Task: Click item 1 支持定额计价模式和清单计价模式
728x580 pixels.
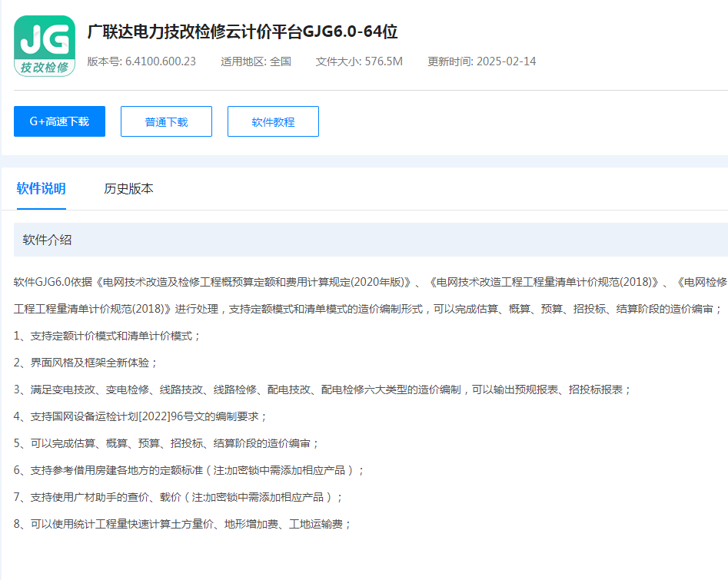Action: coord(107,336)
